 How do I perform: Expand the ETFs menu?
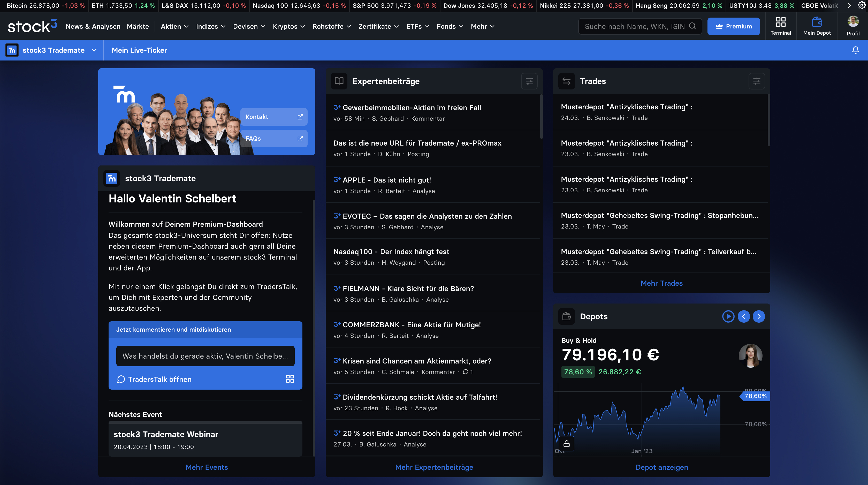coord(417,26)
